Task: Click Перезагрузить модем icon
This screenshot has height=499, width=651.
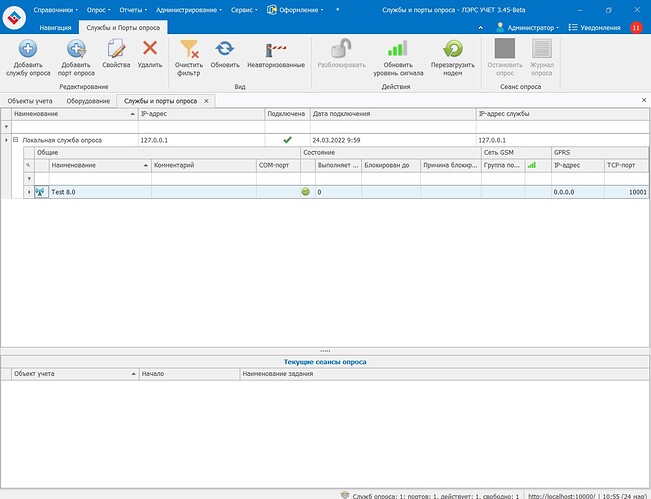Action: pos(453,49)
